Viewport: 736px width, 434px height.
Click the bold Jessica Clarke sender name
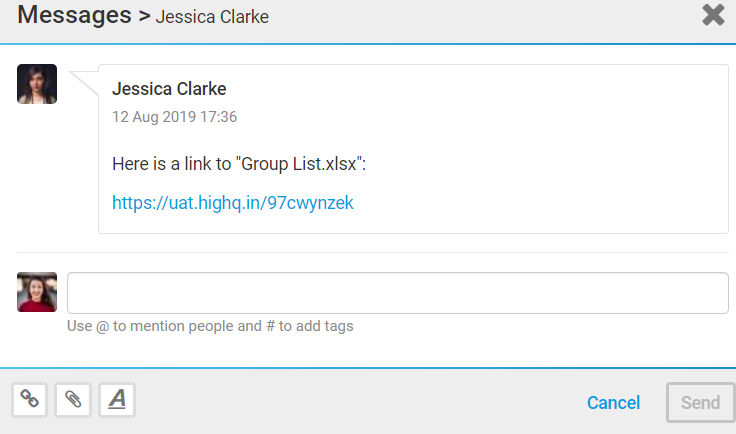point(169,89)
